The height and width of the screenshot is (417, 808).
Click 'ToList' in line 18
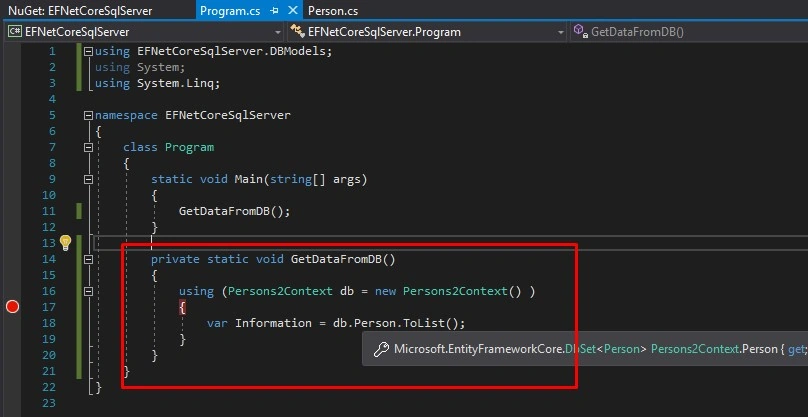click(424, 323)
